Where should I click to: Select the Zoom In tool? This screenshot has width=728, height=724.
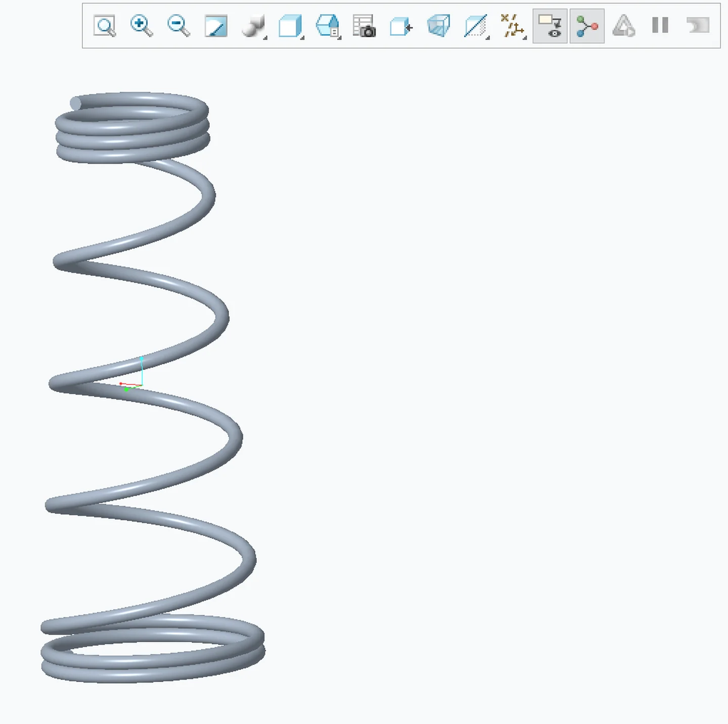point(142,26)
